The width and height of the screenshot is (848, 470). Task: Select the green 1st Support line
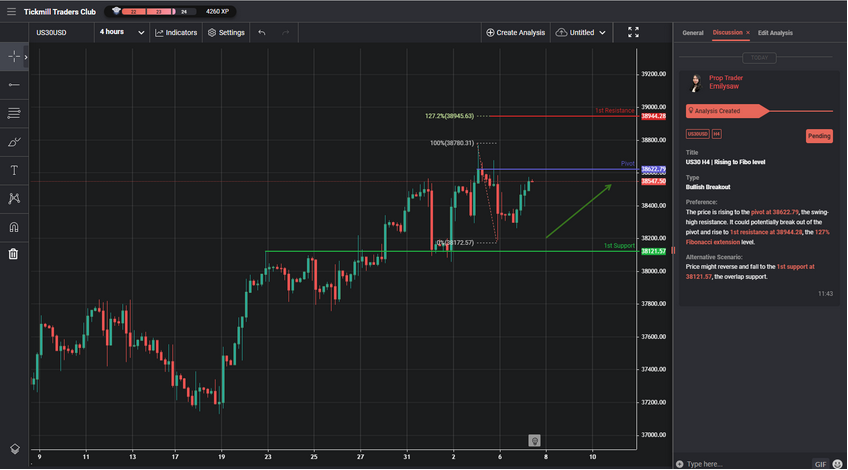tap(450, 251)
